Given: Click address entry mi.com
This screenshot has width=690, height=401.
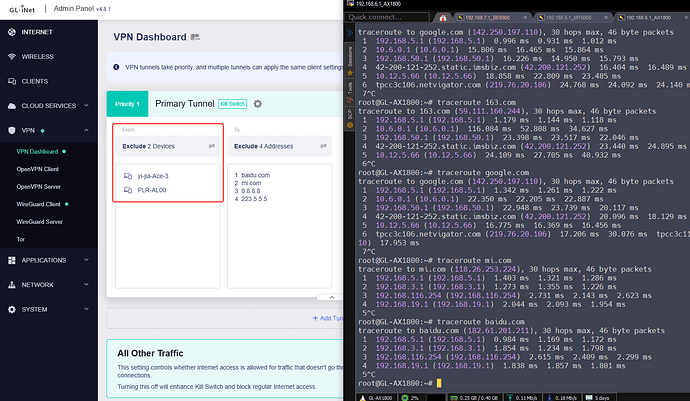Looking at the screenshot, I should pyautogui.click(x=251, y=183).
